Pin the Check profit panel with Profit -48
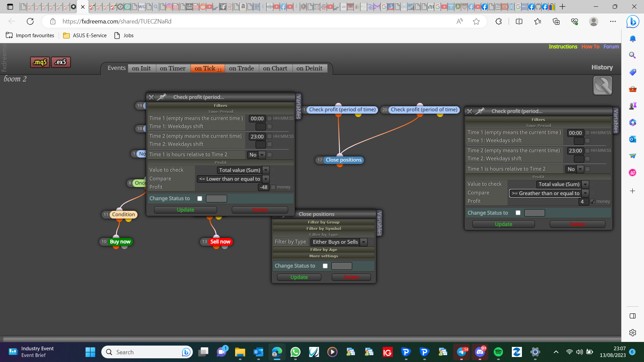Image resolution: width=644 pixels, height=362 pixels. [162, 97]
